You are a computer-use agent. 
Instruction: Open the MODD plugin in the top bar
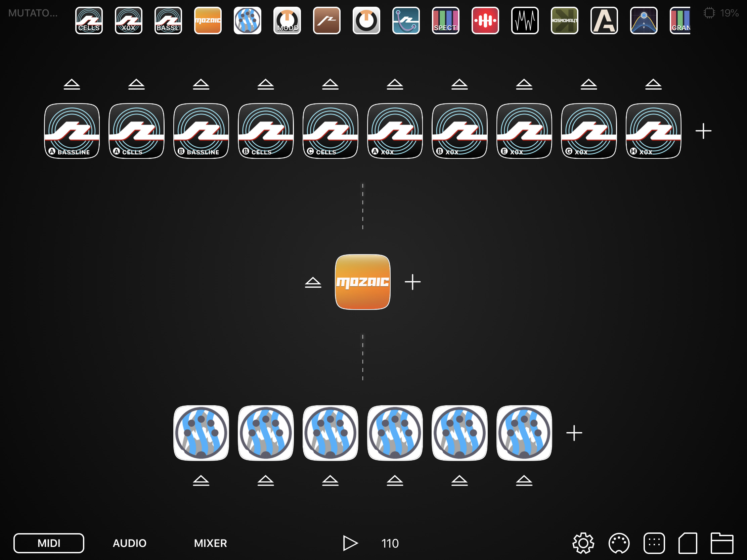287,20
